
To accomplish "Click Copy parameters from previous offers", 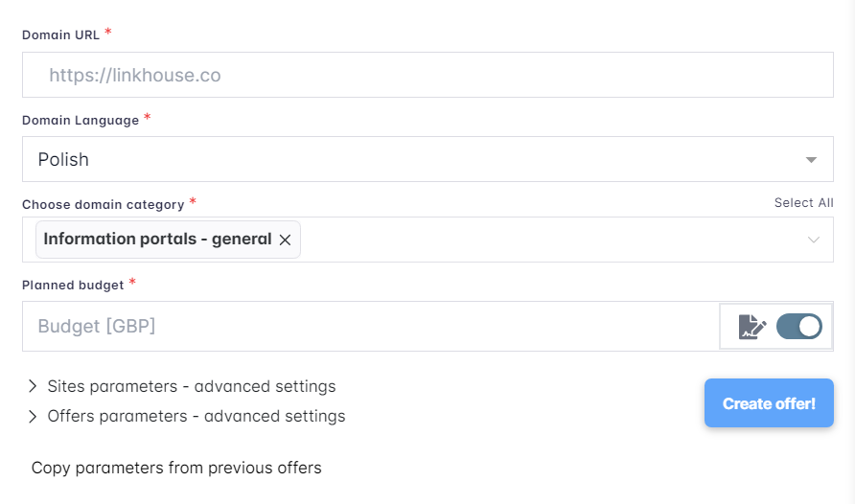I will (176, 469).
